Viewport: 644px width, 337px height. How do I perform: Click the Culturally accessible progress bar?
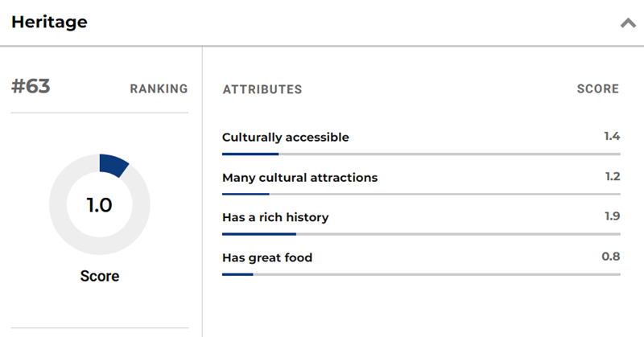421,153
